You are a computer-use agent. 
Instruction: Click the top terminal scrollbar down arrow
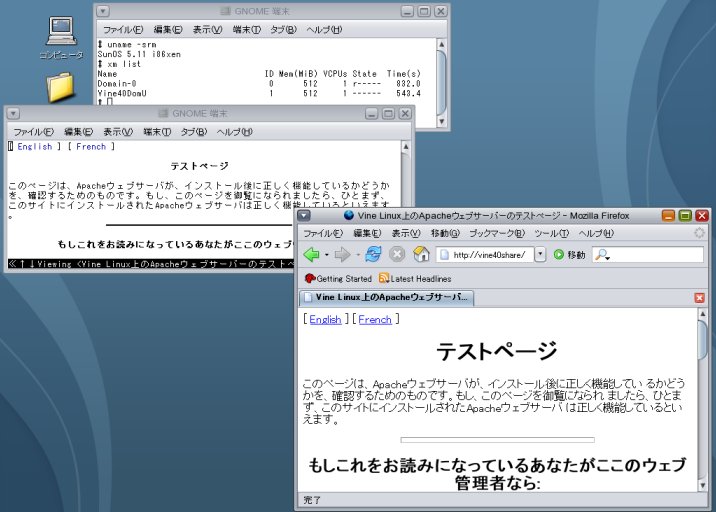pos(441,121)
